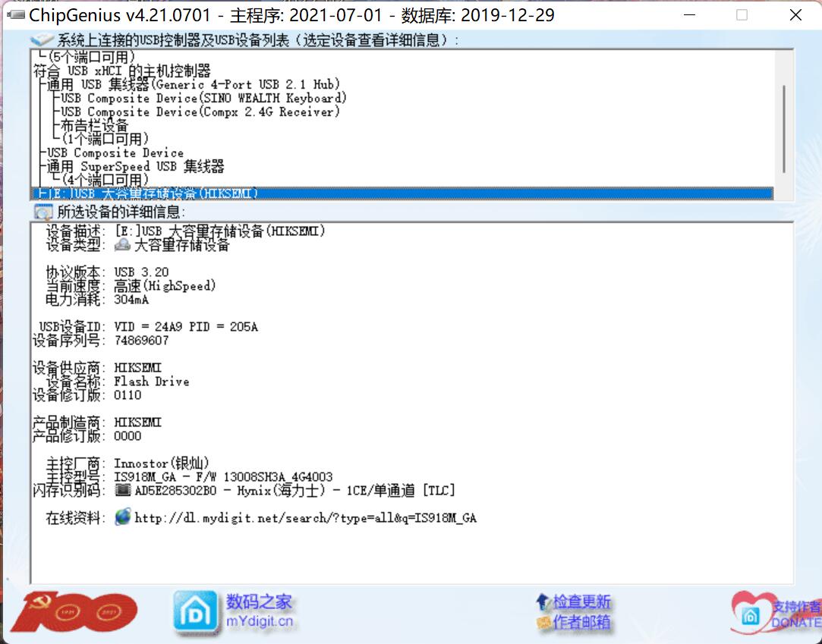Click the IS918M_GA controller model line
The width and height of the screenshot is (822, 644).
[223, 477]
